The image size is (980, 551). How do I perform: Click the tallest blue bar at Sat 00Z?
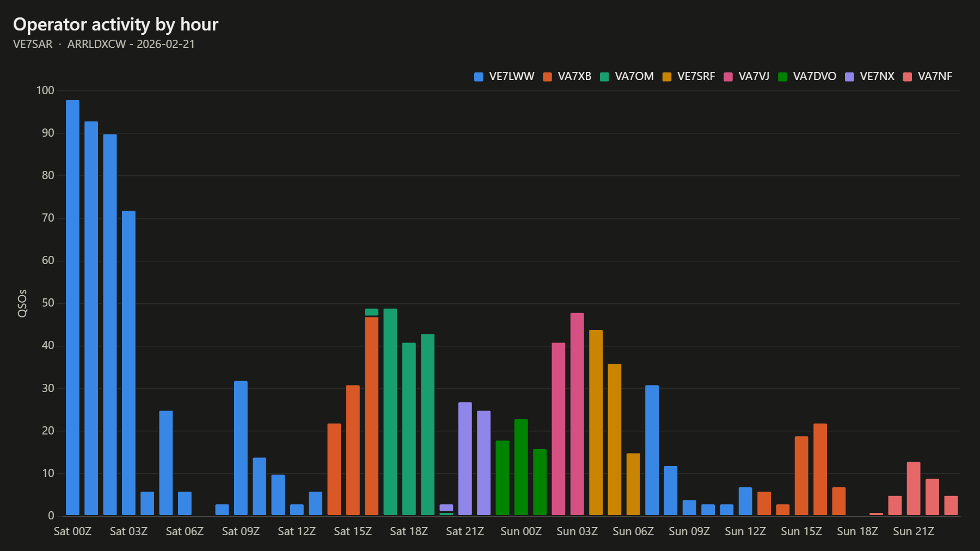point(72,308)
